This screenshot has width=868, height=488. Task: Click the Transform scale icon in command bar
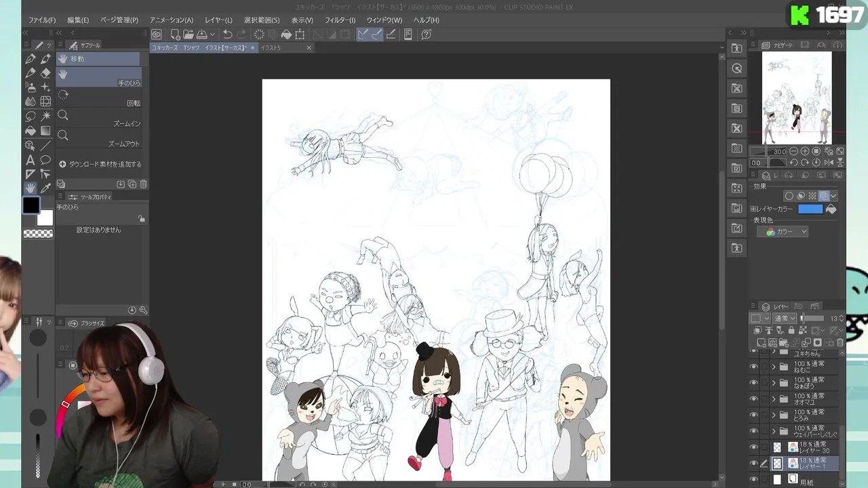click(x=300, y=34)
